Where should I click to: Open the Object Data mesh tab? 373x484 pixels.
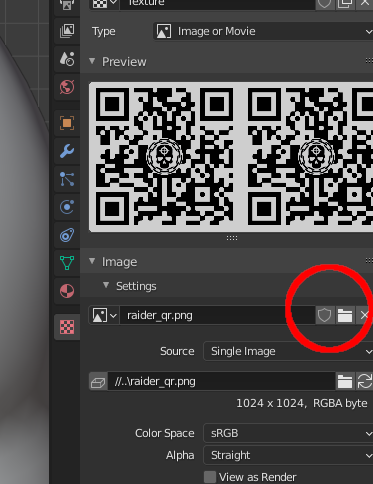coord(67,263)
